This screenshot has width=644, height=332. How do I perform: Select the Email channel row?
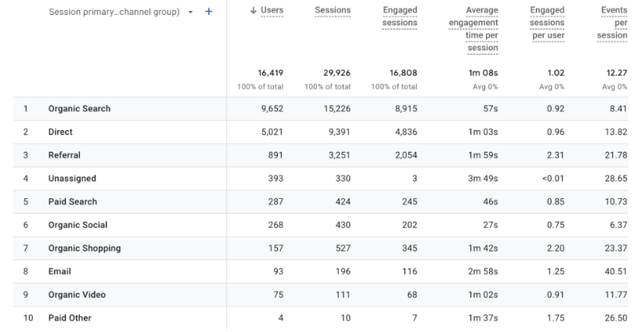click(x=59, y=272)
